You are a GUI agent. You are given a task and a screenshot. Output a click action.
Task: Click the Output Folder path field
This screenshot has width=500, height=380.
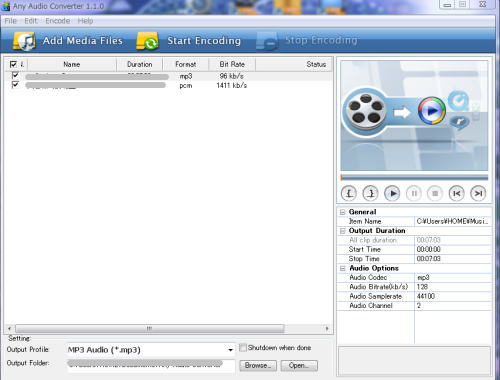point(151,365)
